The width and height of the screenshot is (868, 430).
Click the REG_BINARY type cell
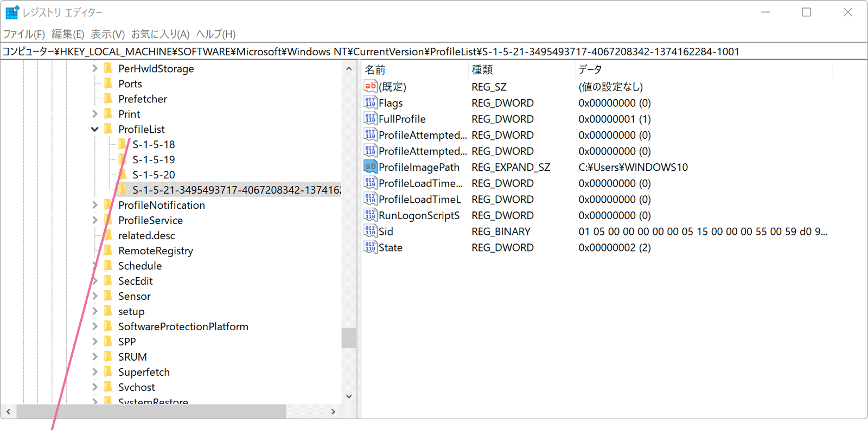tap(501, 232)
